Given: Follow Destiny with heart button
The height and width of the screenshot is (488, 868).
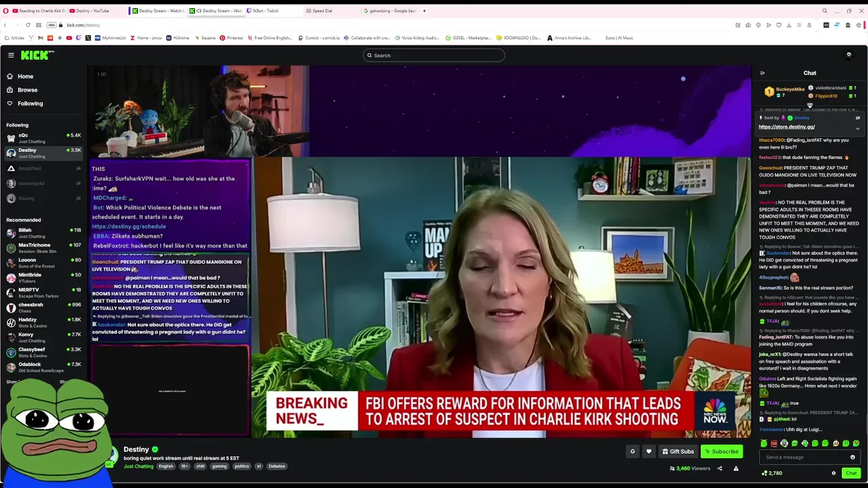Looking at the screenshot, I should (648, 451).
